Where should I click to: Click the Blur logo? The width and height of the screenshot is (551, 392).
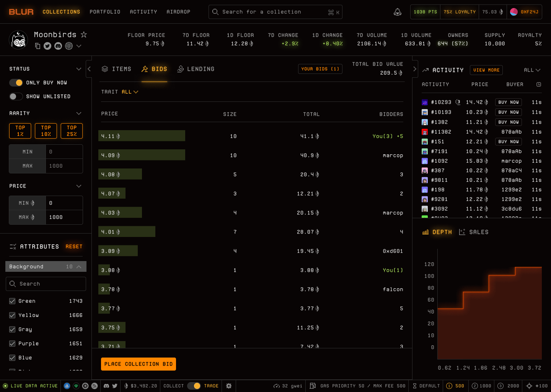click(21, 12)
